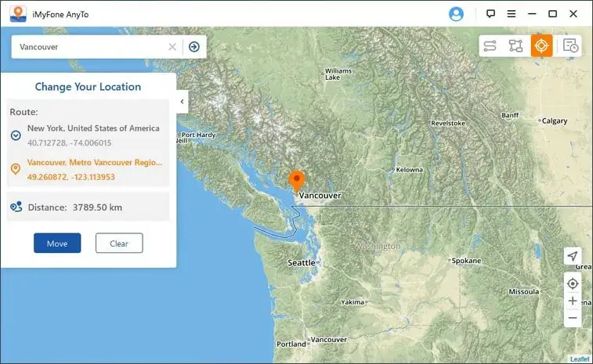
Task: Open the historical records icon
Action: [570, 45]
